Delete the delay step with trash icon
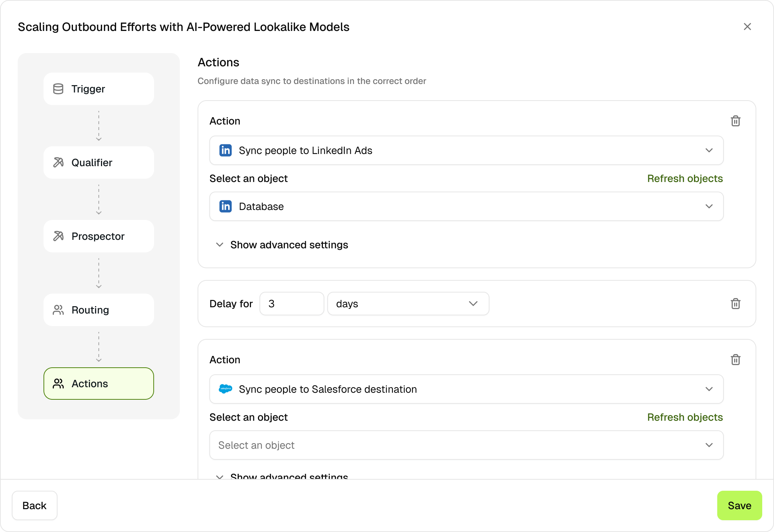774x532 pixels. tap(735, 304)
